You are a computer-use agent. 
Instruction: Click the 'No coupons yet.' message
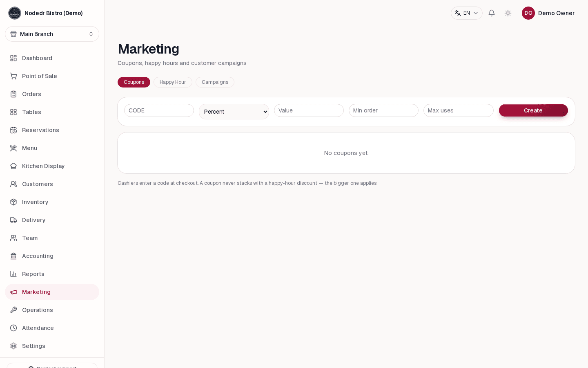pos(346,153)
